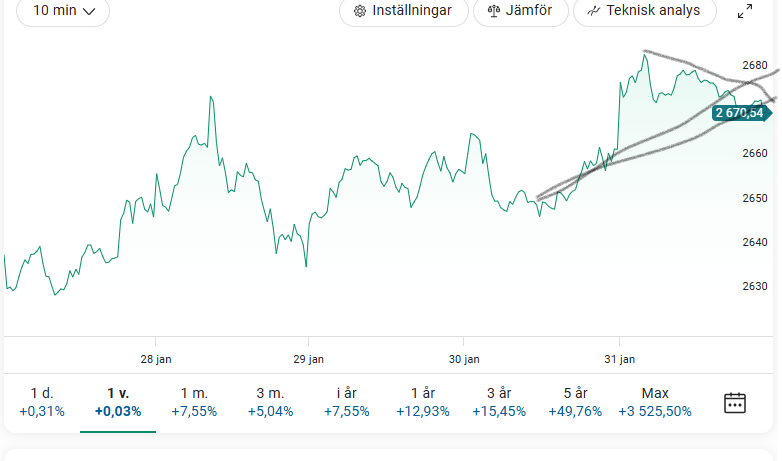Click the 29 jan date marker

[x=308, y=358]
